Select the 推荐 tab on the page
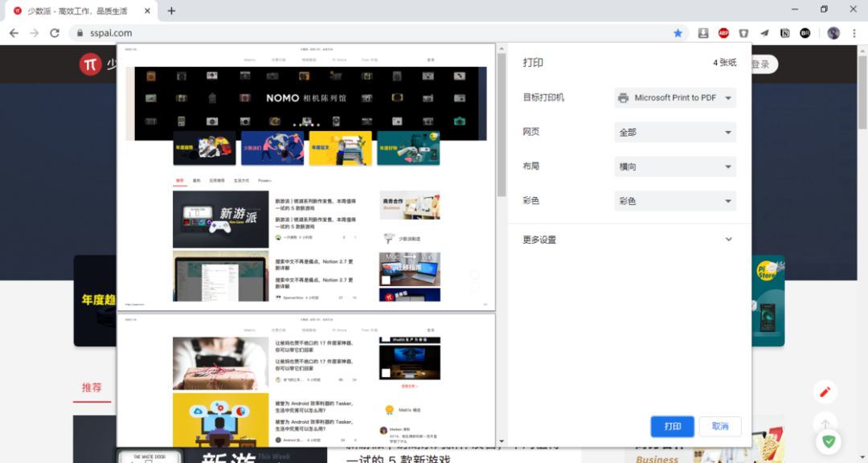 click(x=92, y=387)
